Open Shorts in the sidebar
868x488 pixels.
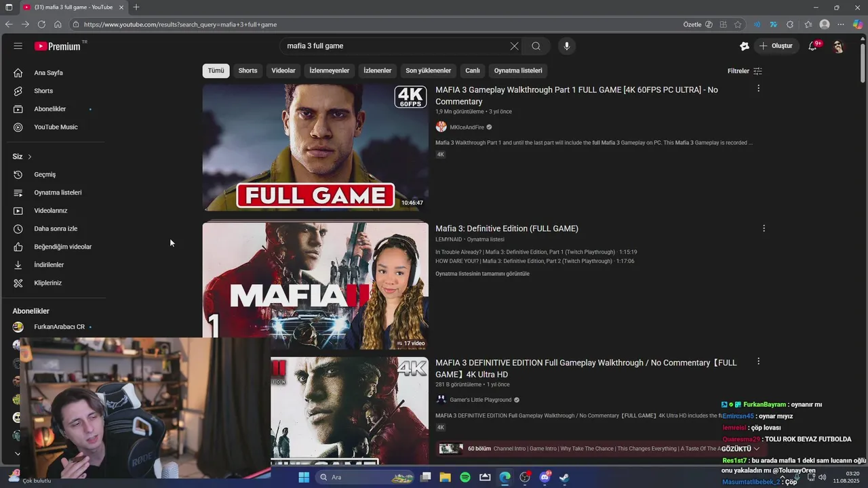click(x=54, y=91)
